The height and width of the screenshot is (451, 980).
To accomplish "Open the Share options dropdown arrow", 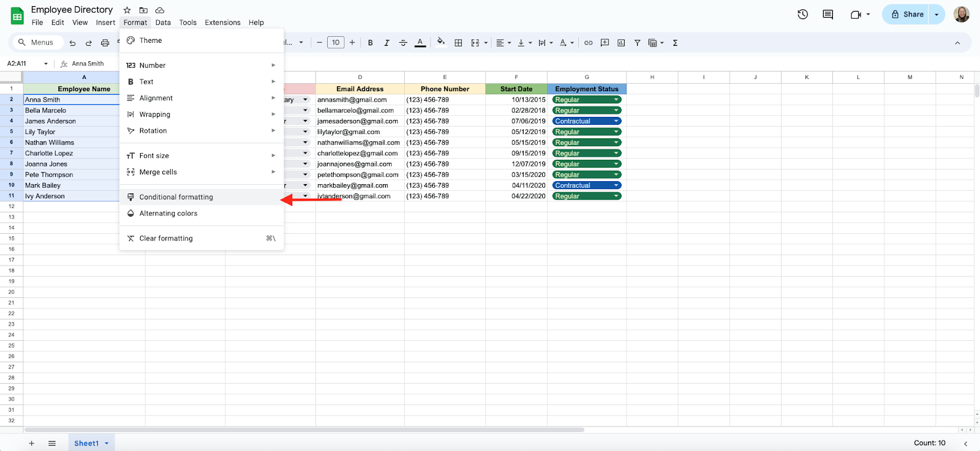I will (x=937, y=14).
